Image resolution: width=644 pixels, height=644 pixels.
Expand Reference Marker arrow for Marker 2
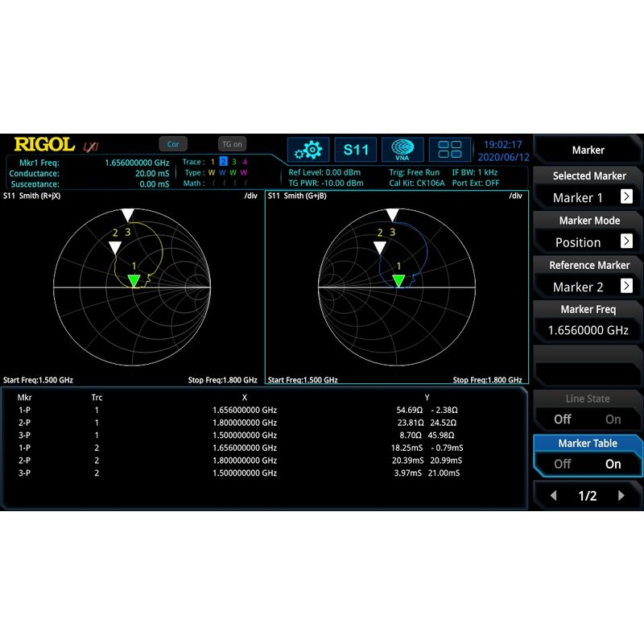tap(626, 286)
